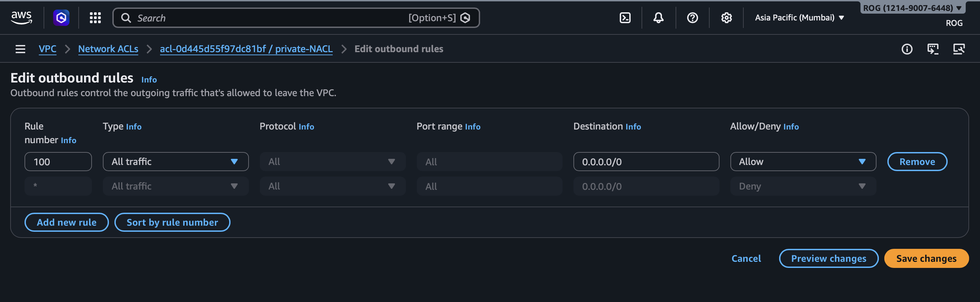Open the info panel circle icon

(906, 49)
